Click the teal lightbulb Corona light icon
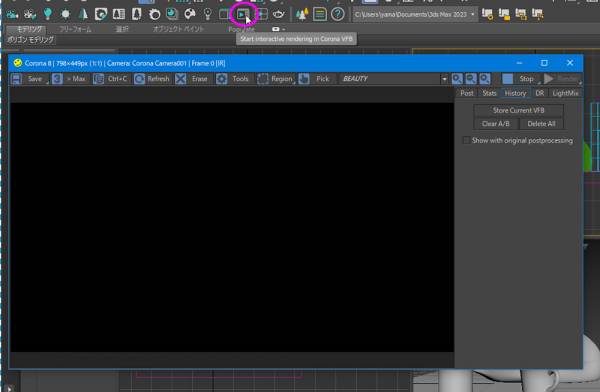The width and height of the screenshot is (600, 392). (x=47, y=14)
